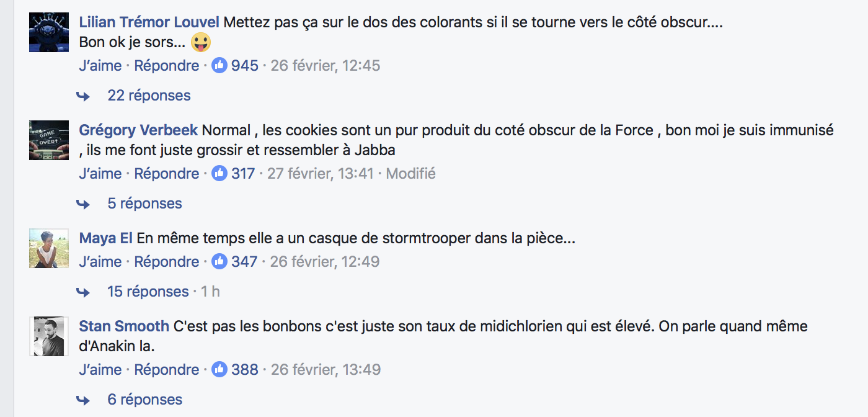Click the reply arrow icon beside 6 réponses
Screen dimensions: 868x417
click(x=83, y=400)
